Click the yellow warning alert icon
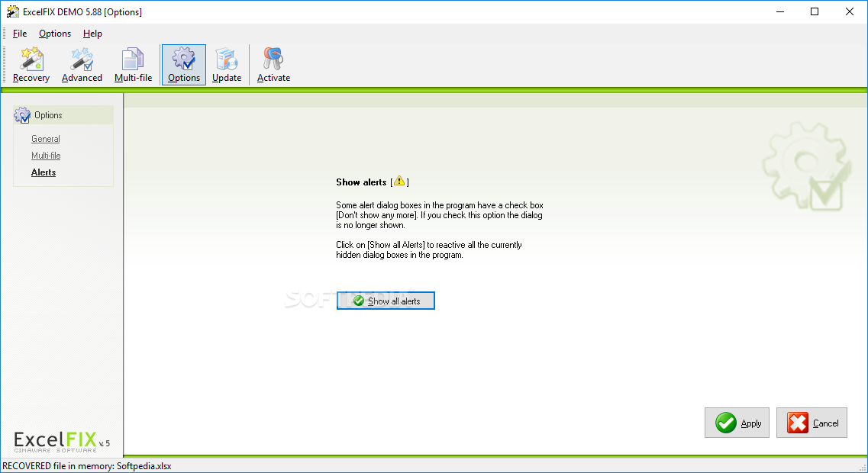 click(399, 181)
